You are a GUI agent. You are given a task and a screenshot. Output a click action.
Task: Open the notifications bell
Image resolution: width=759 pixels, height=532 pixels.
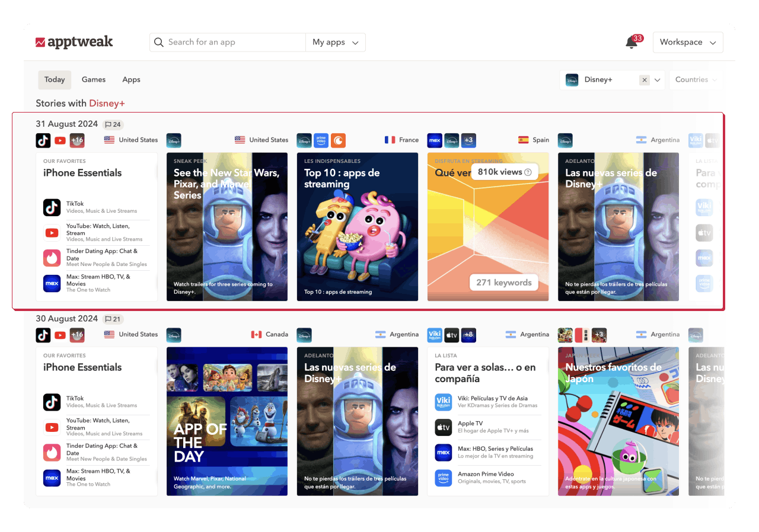click(631, 43)
